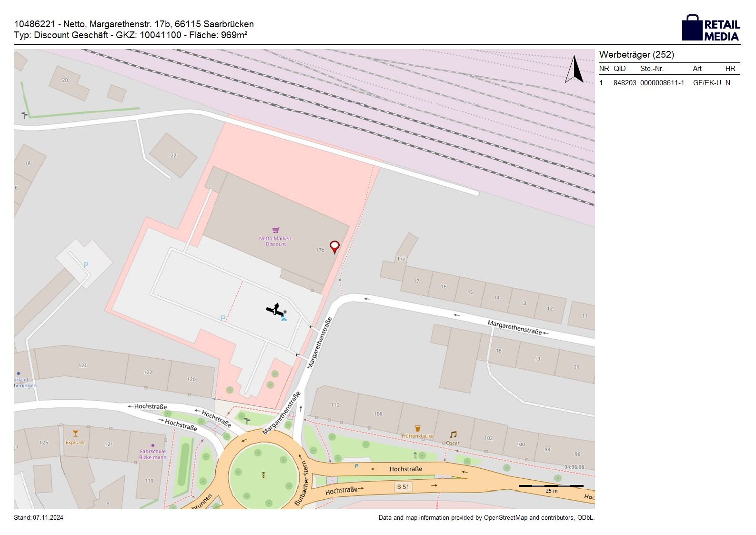Click the monument icon in the roundabout center

(x=263, y=475)
